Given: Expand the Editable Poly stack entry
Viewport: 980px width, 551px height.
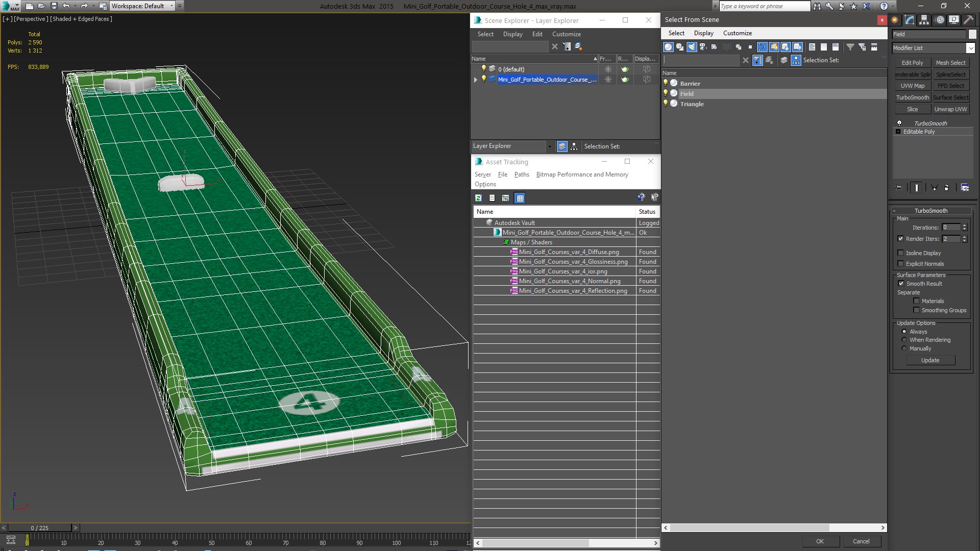Looking at the screenshot, I should pyautogui.click(x=898, y=132).
